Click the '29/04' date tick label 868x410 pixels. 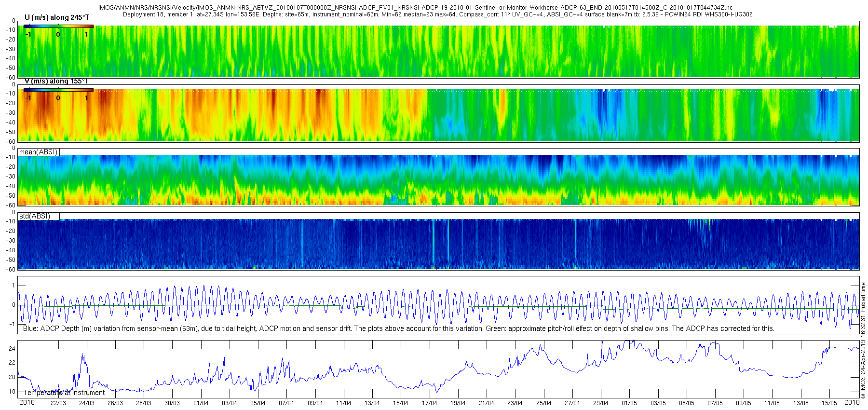pos(601,403)
